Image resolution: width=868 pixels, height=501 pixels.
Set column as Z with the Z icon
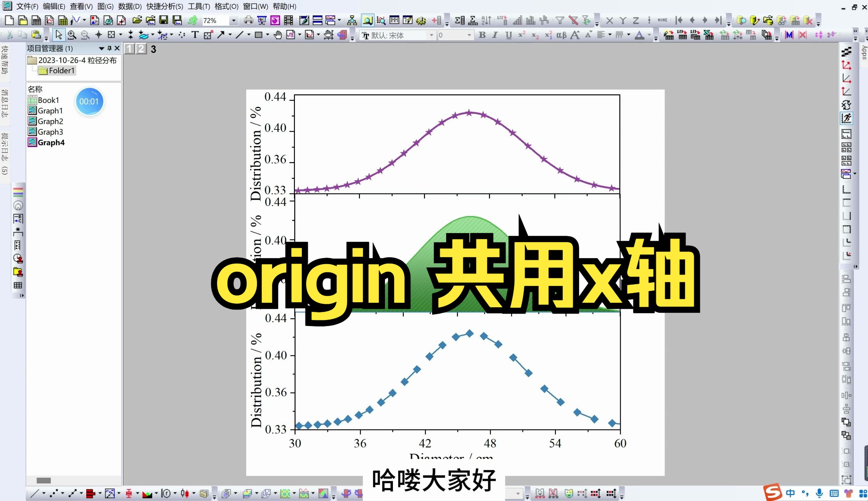[x=636, y=21]
